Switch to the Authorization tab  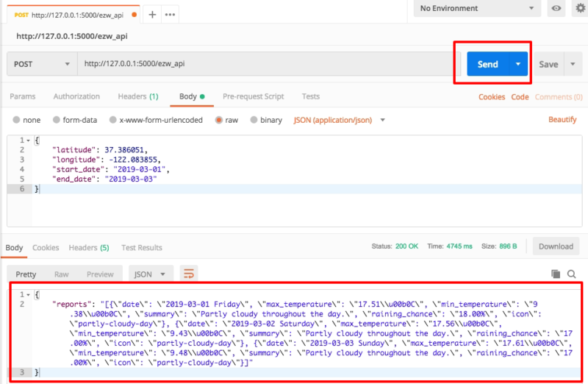coord(76,96)
